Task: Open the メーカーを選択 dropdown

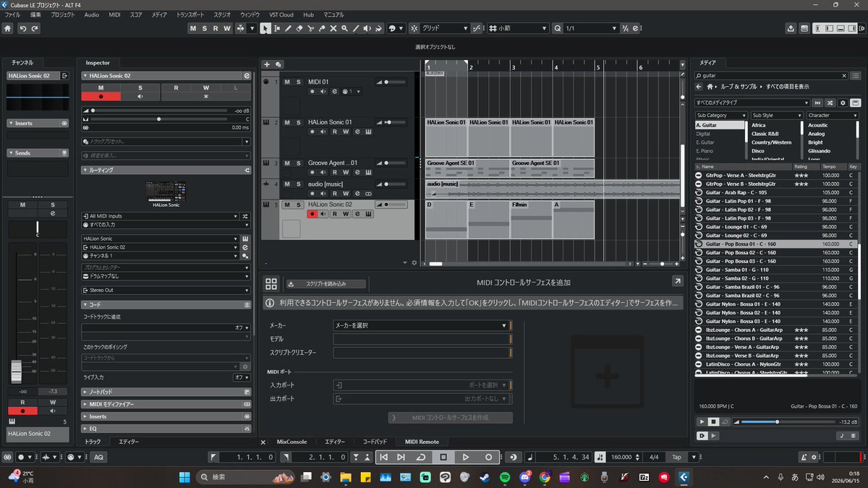Action: click(421, 325)
